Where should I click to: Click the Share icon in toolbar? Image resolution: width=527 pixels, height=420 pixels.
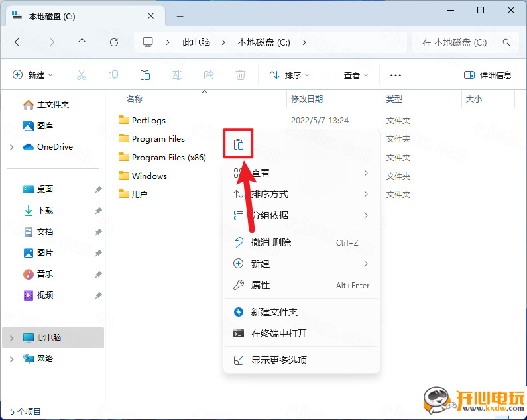(209, 75)
